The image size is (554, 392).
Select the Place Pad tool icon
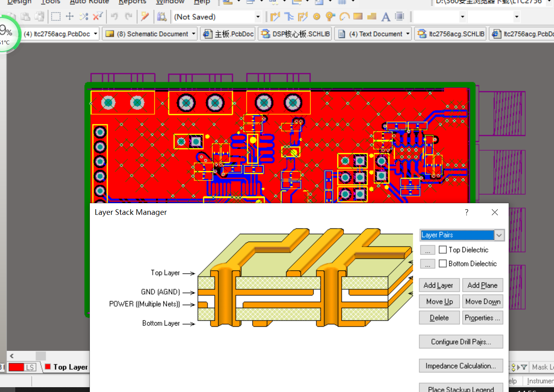317,17
